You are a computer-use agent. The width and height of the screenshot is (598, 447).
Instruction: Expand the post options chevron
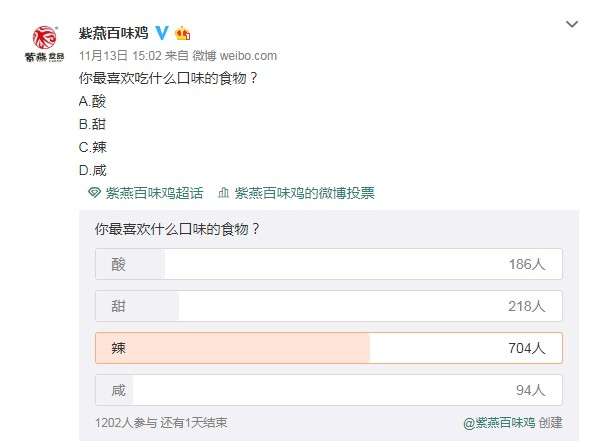572,24
